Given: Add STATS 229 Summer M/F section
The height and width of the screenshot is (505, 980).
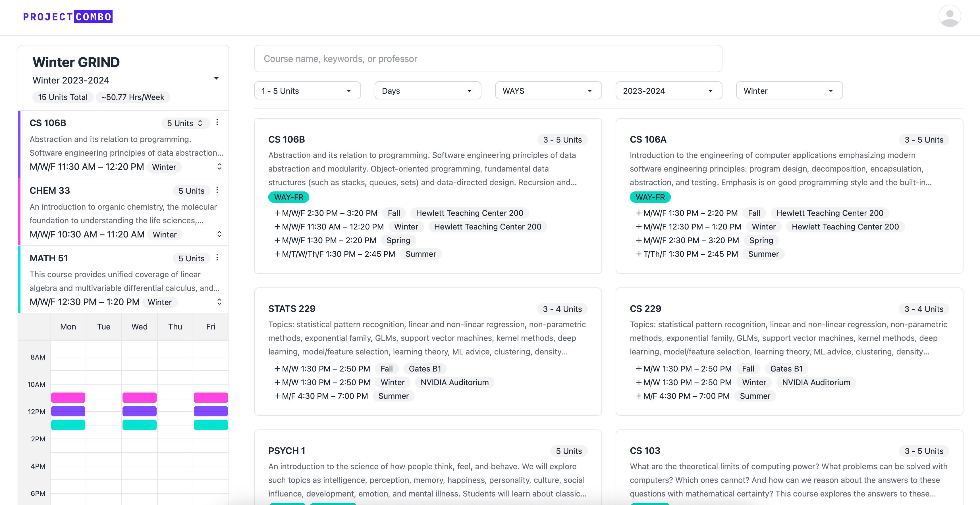Looking at the screenshot, I should [277, 396].
